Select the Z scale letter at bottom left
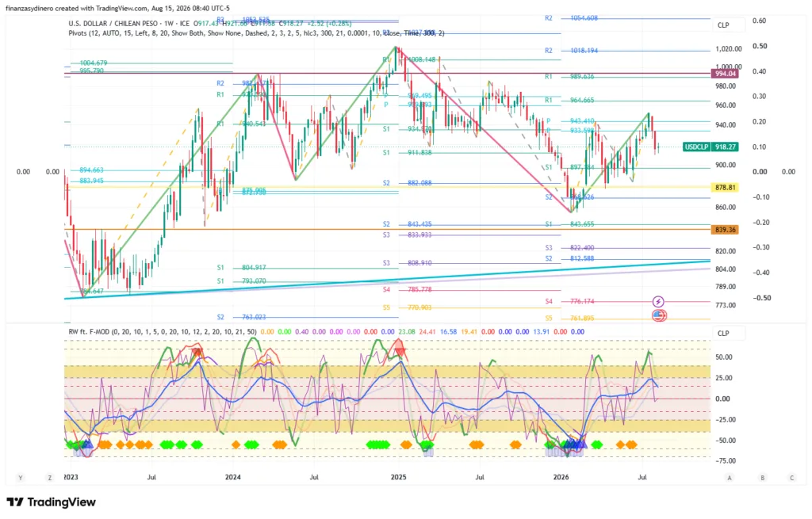 coord(50,478)
